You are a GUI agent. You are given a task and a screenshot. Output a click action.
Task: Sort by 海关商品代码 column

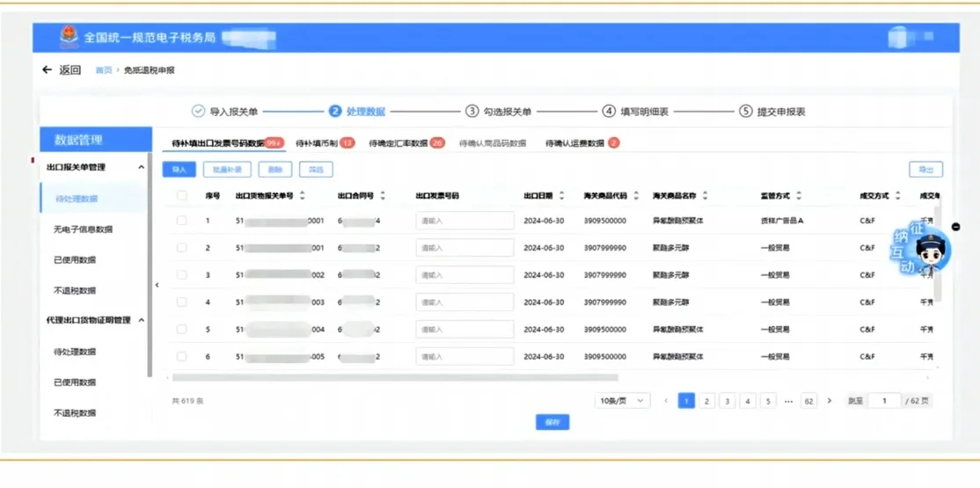[x=636, y=195]
